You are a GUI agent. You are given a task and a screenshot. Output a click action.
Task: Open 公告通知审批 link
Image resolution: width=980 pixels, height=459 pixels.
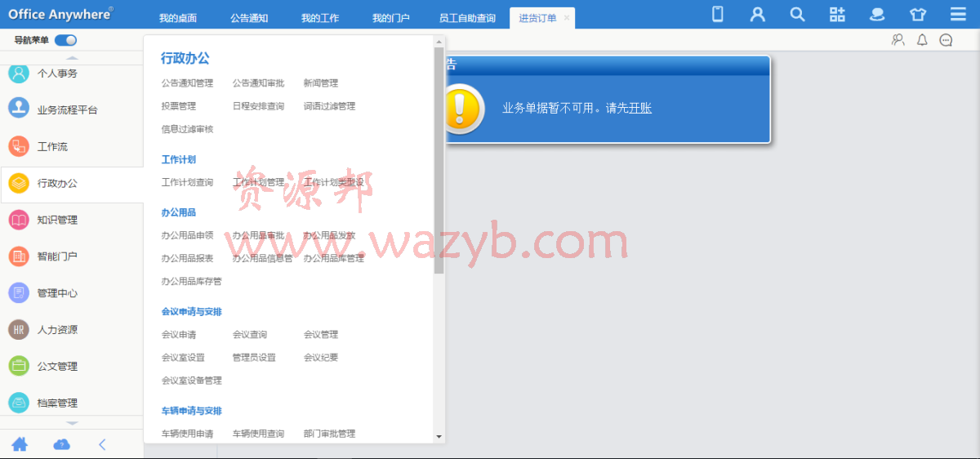click(x=258, y=83)
